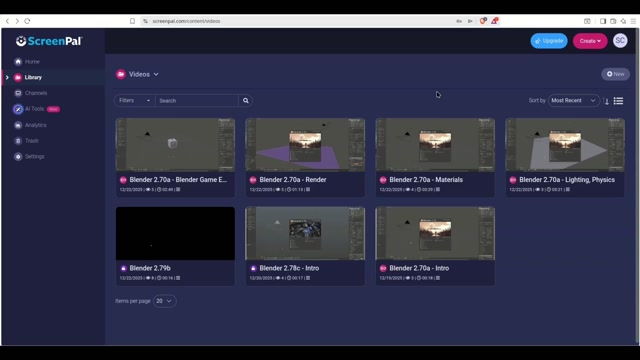Open Channels in the sidebar
The height and width of the screenshot is (360, 640).
[30, 93]
